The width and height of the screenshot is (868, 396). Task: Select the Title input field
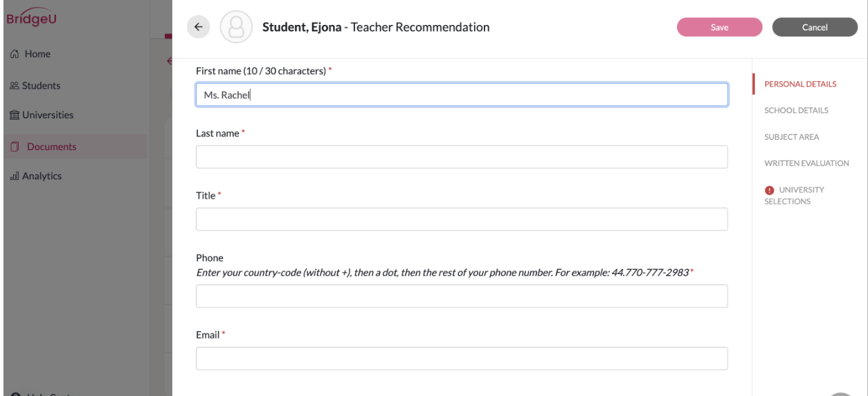click(462, 219)
